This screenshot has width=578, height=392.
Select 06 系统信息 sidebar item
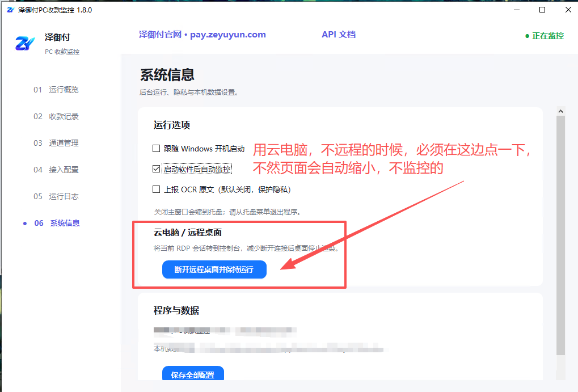57,223
